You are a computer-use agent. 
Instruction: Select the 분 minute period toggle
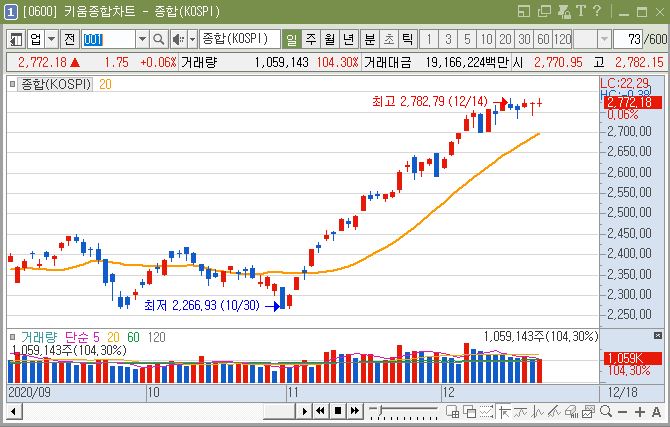[370, 40]
